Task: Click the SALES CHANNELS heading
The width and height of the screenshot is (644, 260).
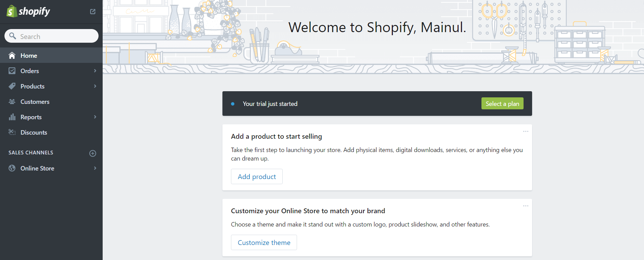Action: 31,152
